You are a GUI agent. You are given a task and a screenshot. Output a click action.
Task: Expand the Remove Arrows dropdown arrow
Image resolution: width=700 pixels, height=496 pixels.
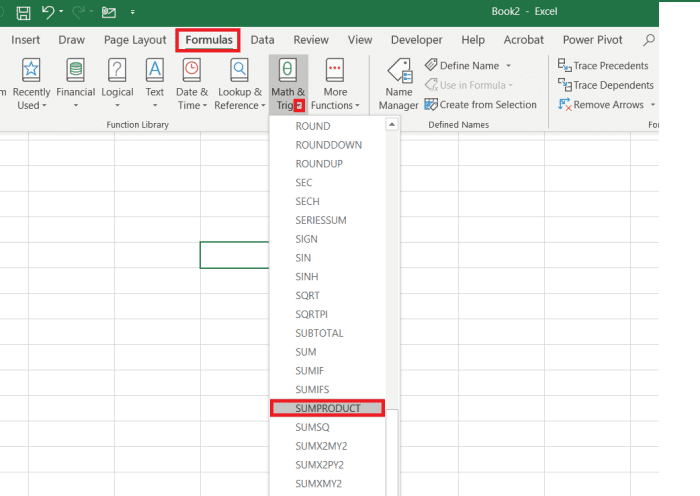pos(653,104)
